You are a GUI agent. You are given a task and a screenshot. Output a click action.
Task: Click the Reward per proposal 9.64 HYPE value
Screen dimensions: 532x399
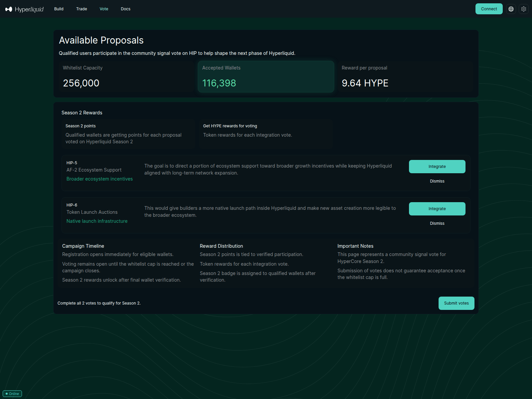[x=365, y=83]
